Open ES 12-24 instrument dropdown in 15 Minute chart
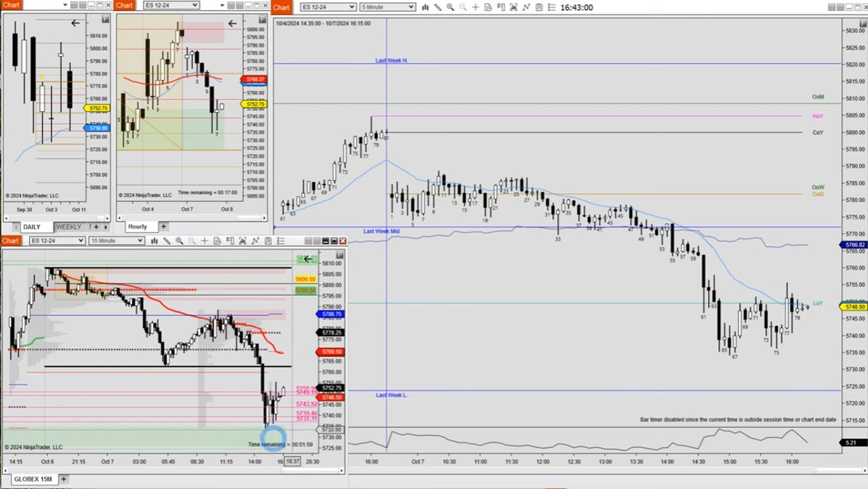Image resolution: width=868 pixels, height=489 pixels. (x=57, y=241)
